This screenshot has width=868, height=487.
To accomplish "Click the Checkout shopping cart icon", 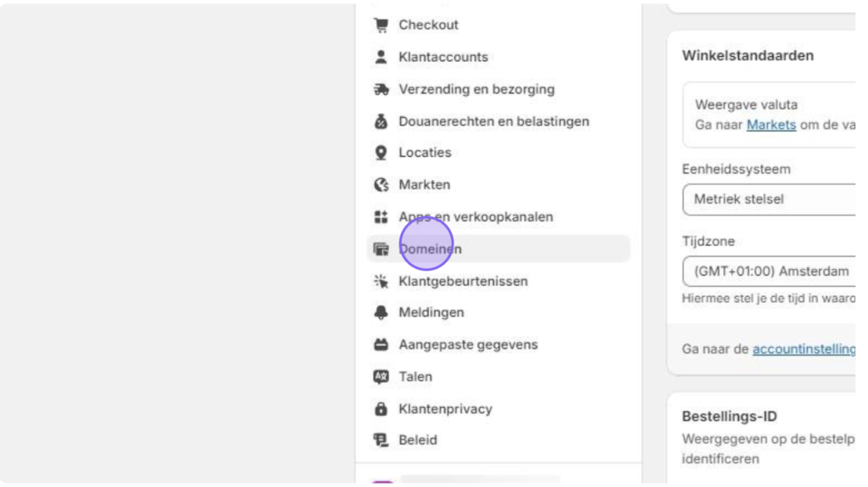I will click(x=381, y=25).
